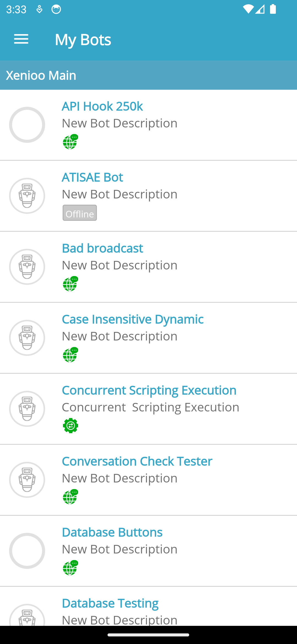Select the Bad broadcast bot title
The height and width of the screenshot is (644, 297).
click(x=102, y=248)
